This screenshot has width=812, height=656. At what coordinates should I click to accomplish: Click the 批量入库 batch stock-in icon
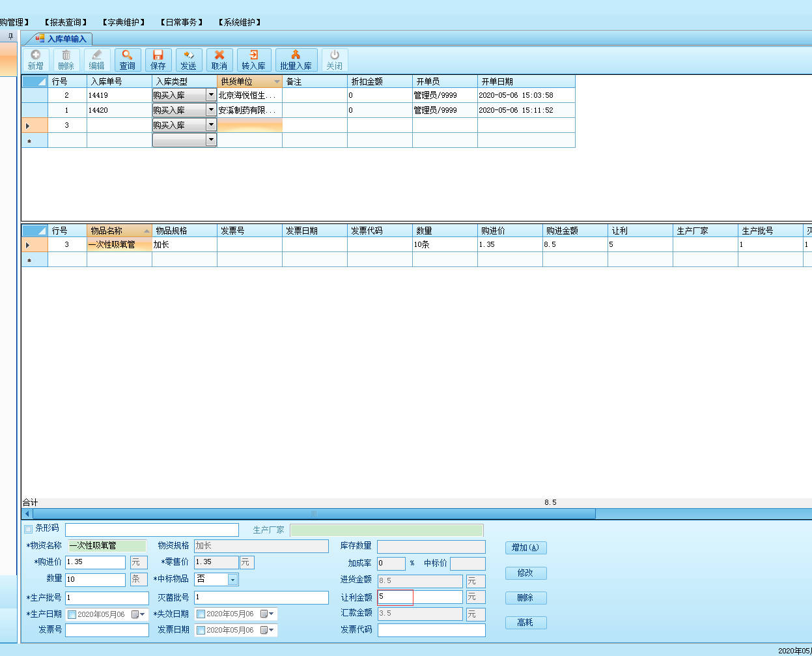[296, 60]
